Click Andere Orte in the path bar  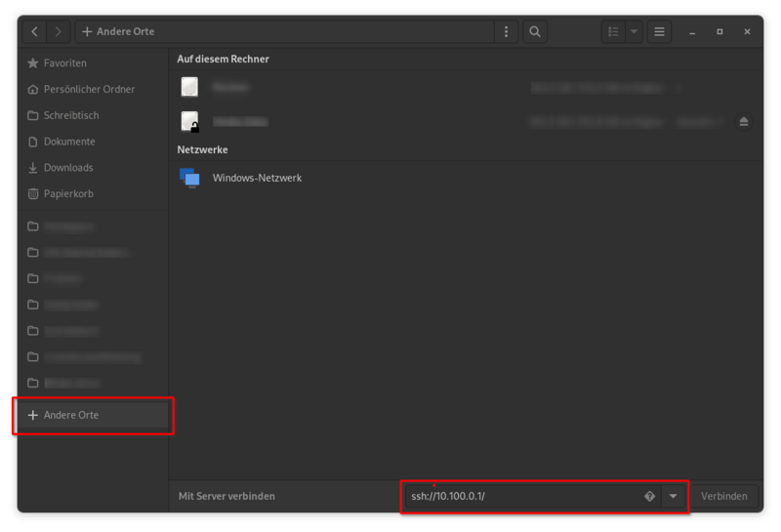coord(118,32)
